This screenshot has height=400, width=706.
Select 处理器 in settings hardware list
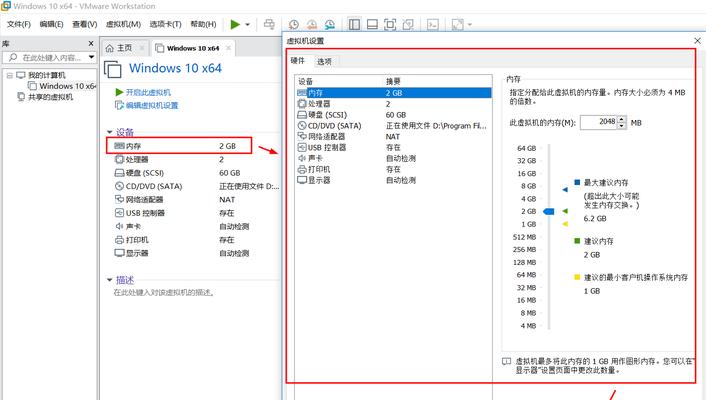click(x=394, y=104)
